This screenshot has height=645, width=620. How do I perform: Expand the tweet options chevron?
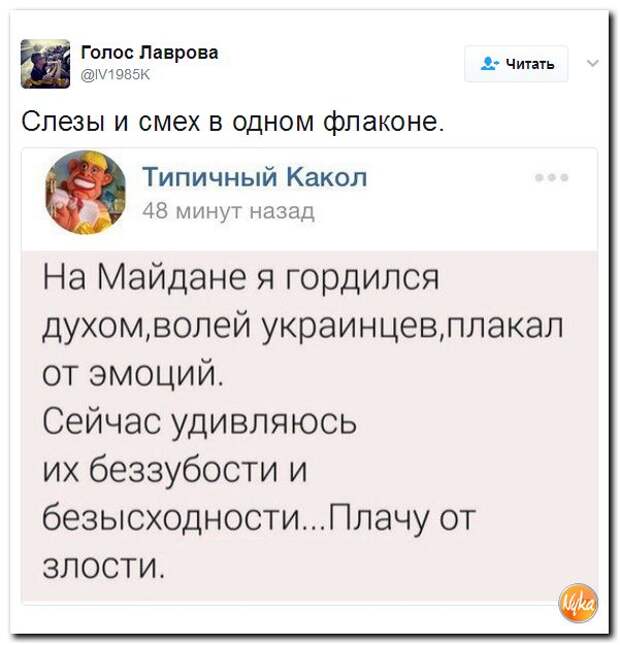tap(593, 63)
